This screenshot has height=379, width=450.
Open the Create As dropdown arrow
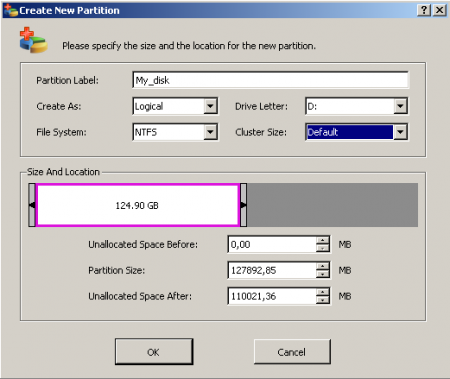coord(210,106)
